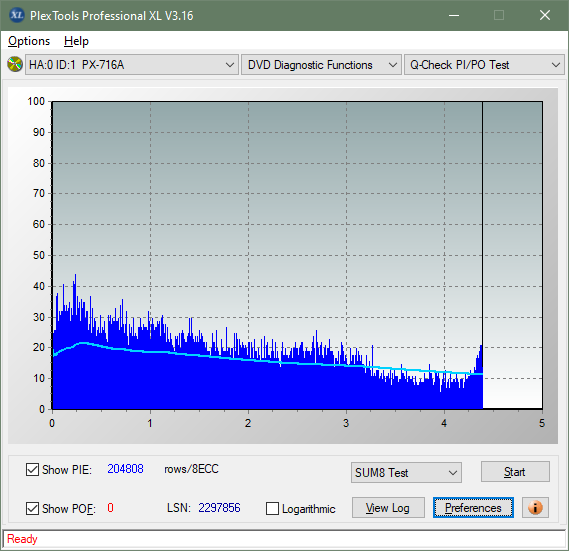Minimize the PlexTools window
The width and height of the screenshot is (569, 551).
tap(454, 15)
